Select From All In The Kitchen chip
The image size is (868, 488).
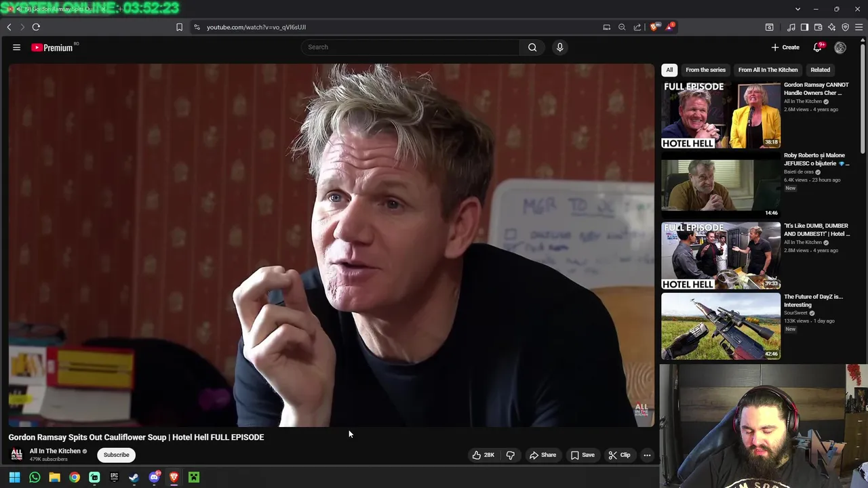[768, 70]
